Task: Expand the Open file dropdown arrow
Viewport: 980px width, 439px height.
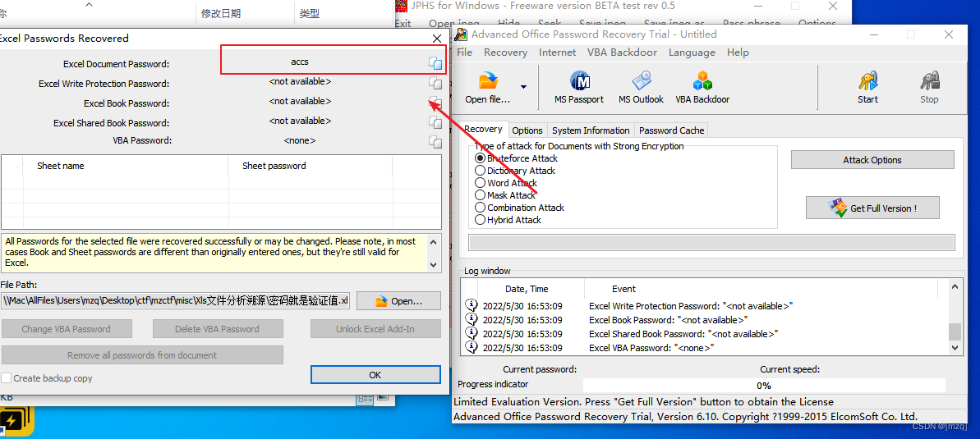Action: [x=524, y=88]
